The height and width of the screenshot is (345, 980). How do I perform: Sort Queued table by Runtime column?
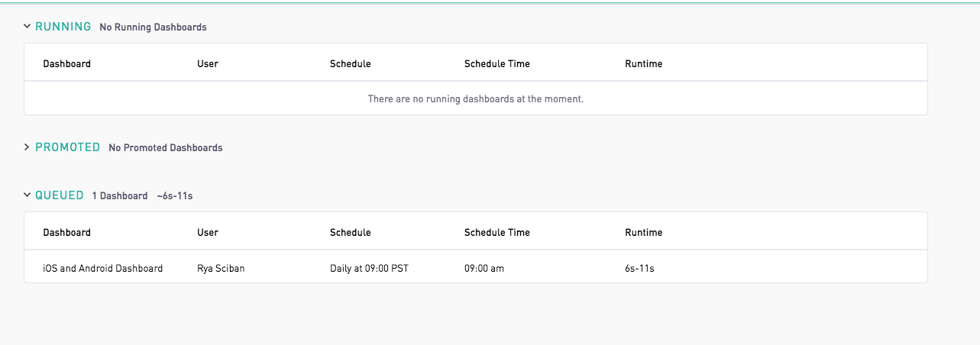pyautogui.click(x=644, y=233)
